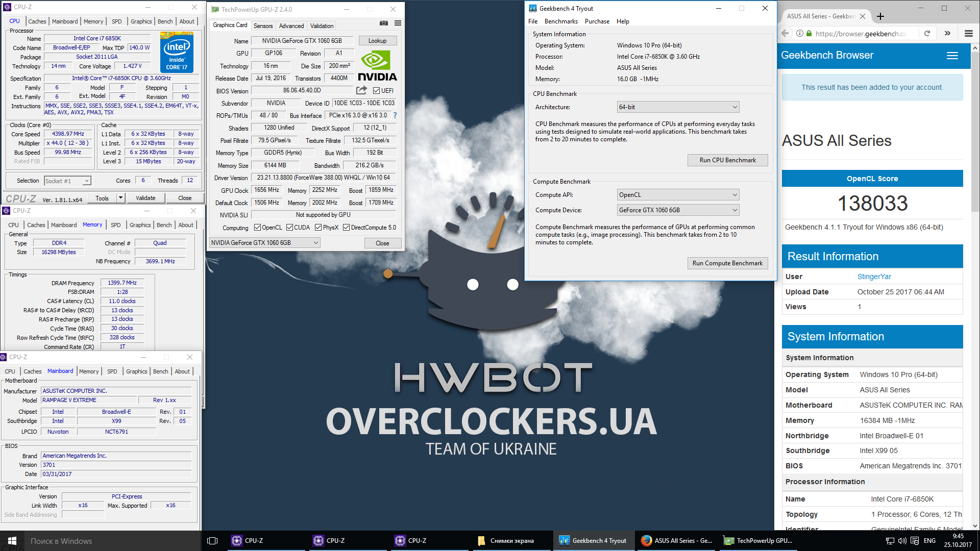Toggle the DirectCompute 5.0 checkbox
This screenshot has height=551, width=980.
[x=346, y=228]
